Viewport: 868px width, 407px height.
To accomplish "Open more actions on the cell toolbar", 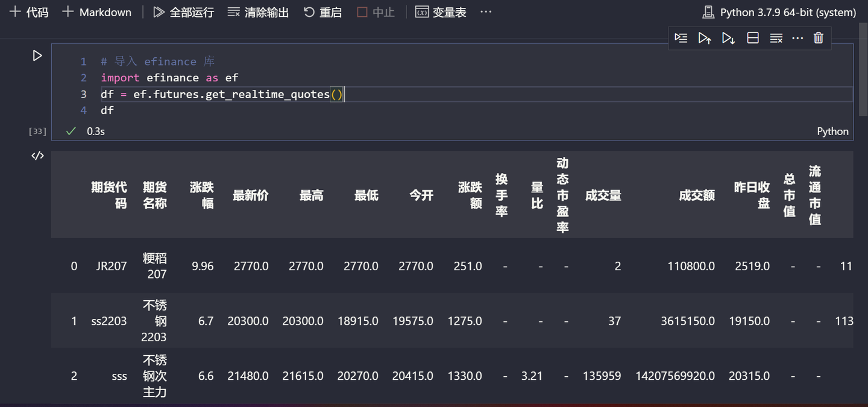I will click(797, 37).
